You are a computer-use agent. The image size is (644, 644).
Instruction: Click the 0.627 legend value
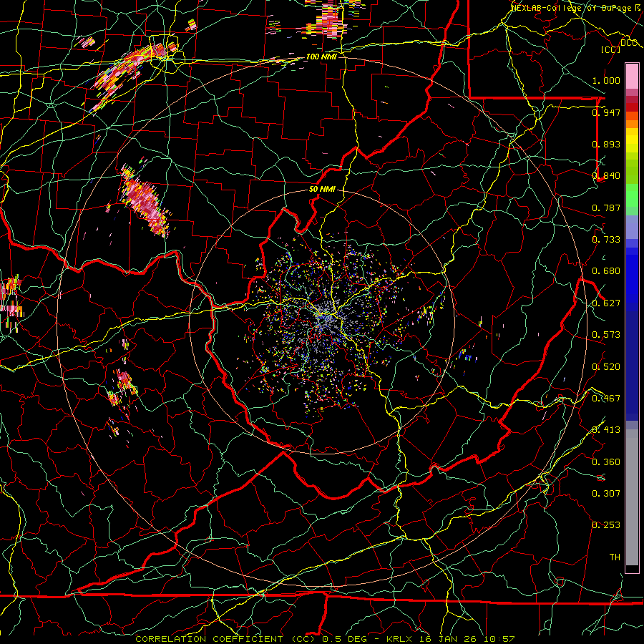(x=606, y=303)
